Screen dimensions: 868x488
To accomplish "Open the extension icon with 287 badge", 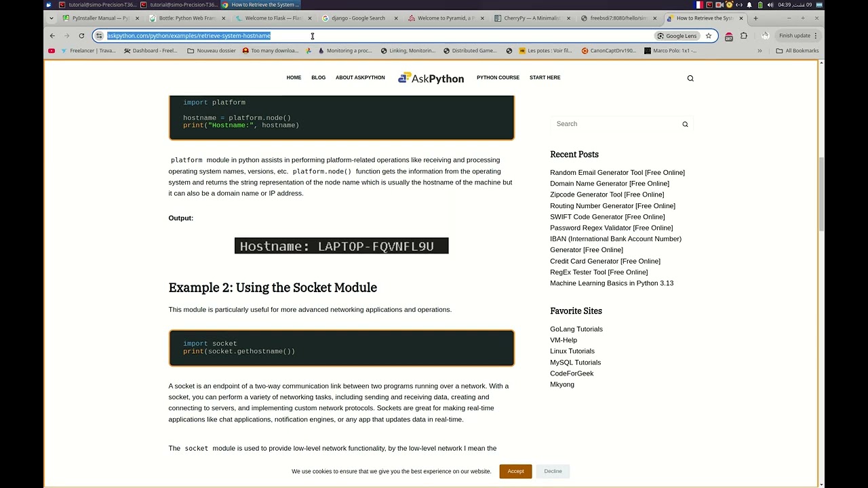I will (729, 36).
